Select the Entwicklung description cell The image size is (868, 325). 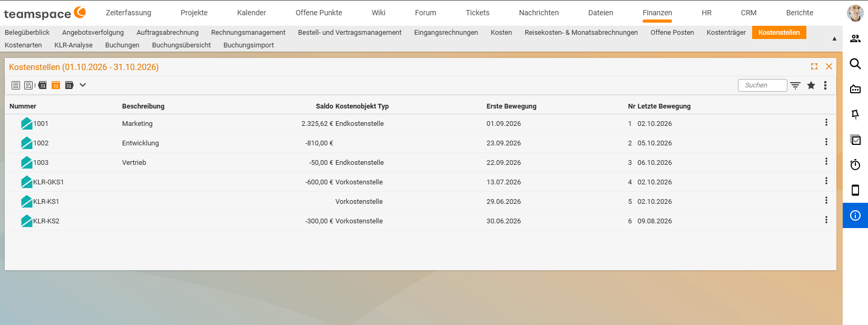(x=141, y=143)
